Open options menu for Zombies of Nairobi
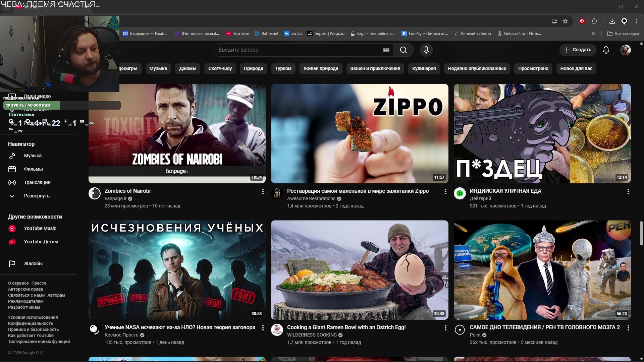Screen dimensions: 644x362 [263, 191]
